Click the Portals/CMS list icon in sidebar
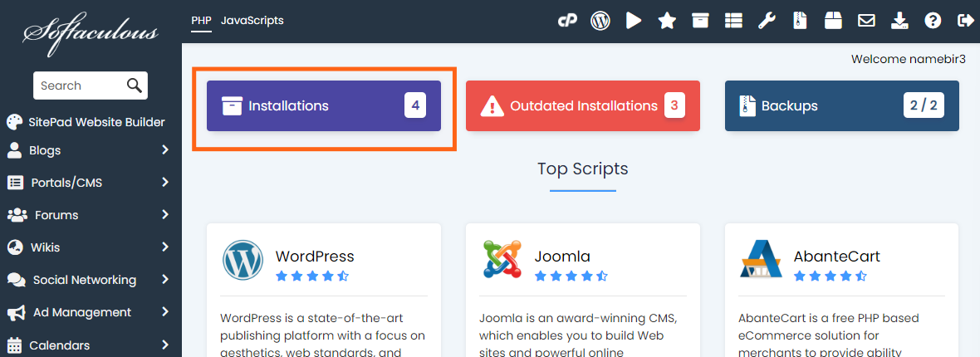 tap(15, 183)
